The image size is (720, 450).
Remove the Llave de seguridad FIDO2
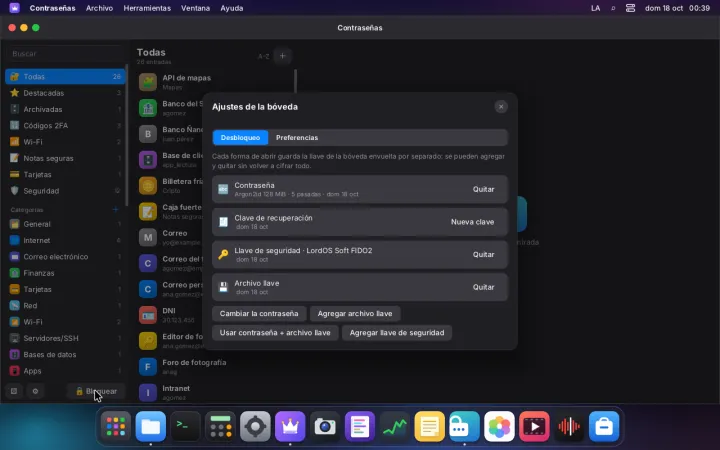click(484, 254)
